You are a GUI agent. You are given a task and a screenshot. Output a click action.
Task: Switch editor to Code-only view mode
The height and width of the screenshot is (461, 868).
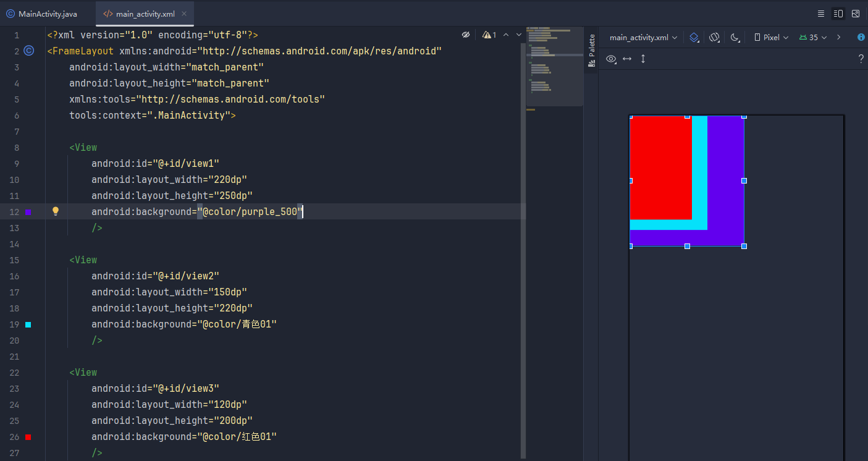pos(821,13)
